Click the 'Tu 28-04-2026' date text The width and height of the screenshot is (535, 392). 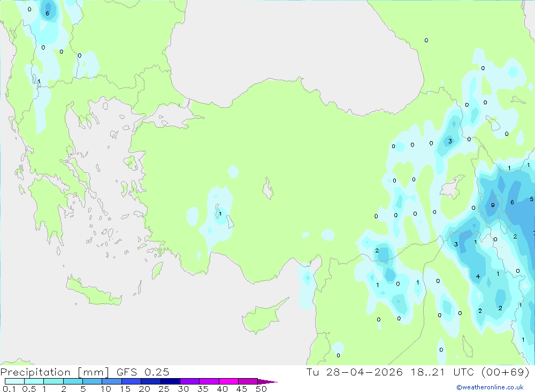(354, 372)
